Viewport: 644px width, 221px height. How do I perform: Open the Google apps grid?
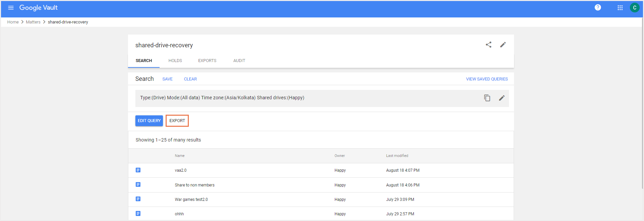click(x=620, y=8)
